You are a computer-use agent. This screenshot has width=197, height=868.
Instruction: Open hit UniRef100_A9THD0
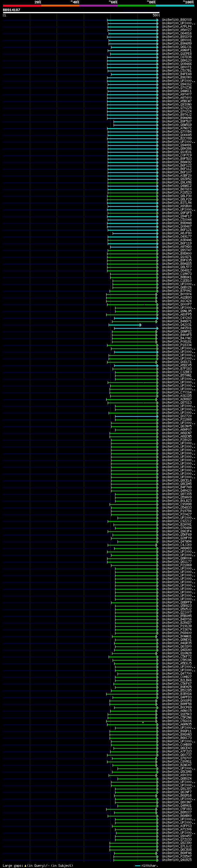(x=176, y=247)
